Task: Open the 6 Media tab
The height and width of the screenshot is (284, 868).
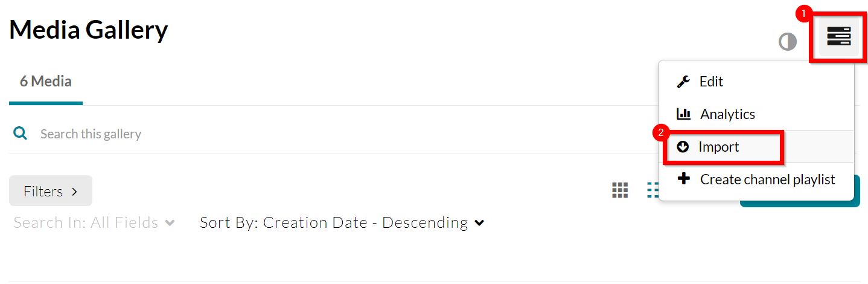Action: pos(46,81)
